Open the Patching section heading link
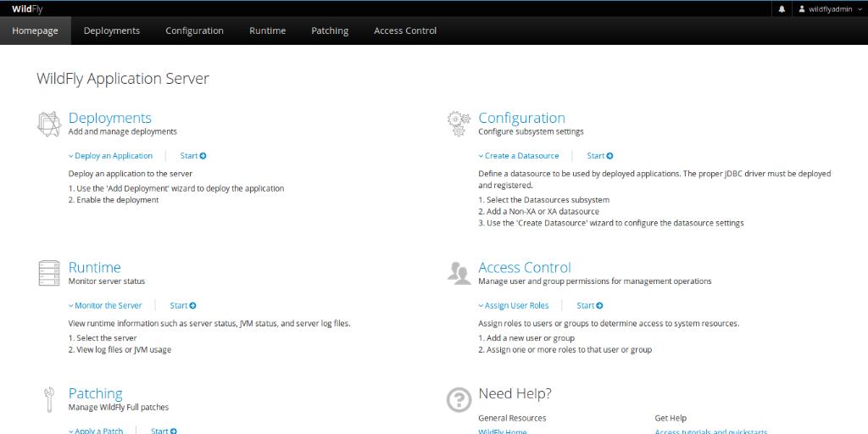868x434 pixels. click(95, 393)
